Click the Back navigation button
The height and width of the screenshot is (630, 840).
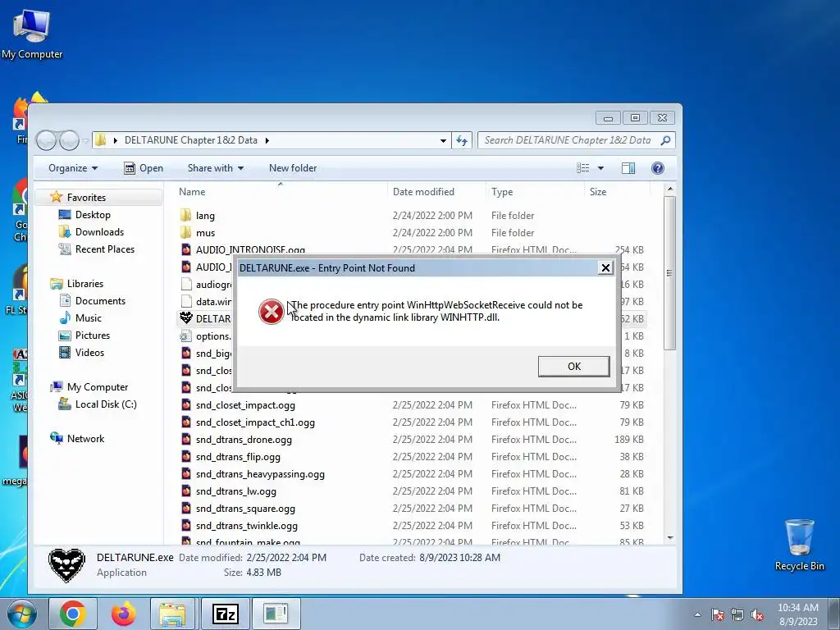coord(46,140)
